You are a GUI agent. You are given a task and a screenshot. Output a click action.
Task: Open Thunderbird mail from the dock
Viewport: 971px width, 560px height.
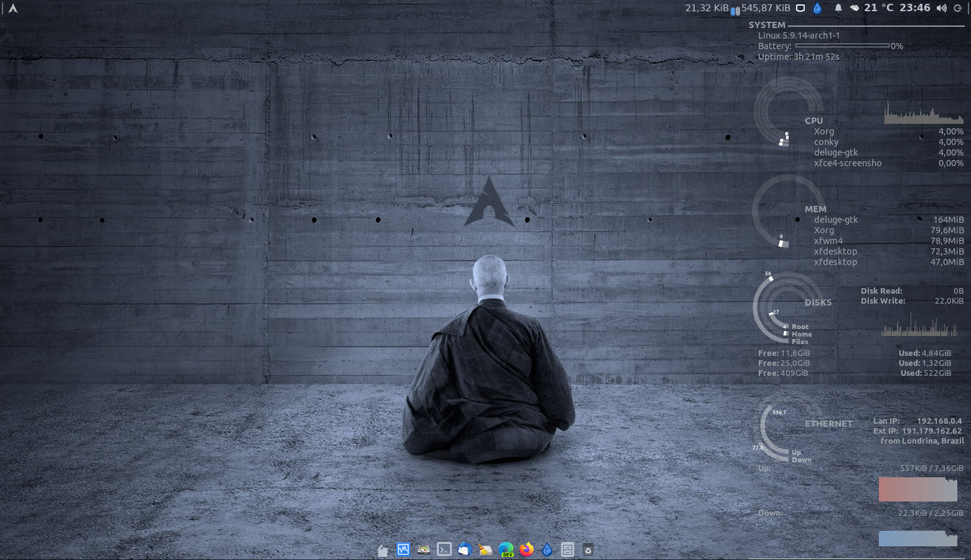pos(465,549)
